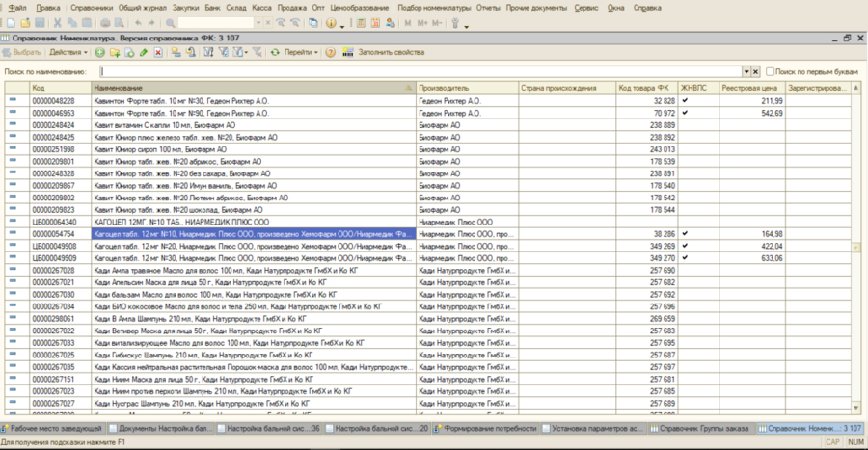The height and width of the screenshot is (450, 868).
Task: Switch to 'Справочник Группы заказа' window tab
Action: (700, 429)
